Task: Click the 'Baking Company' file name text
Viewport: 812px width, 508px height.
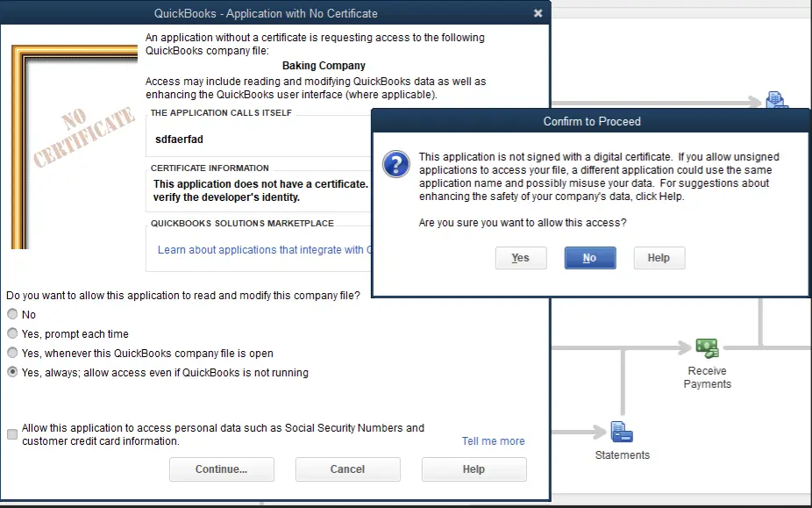Action: point(324,66)
